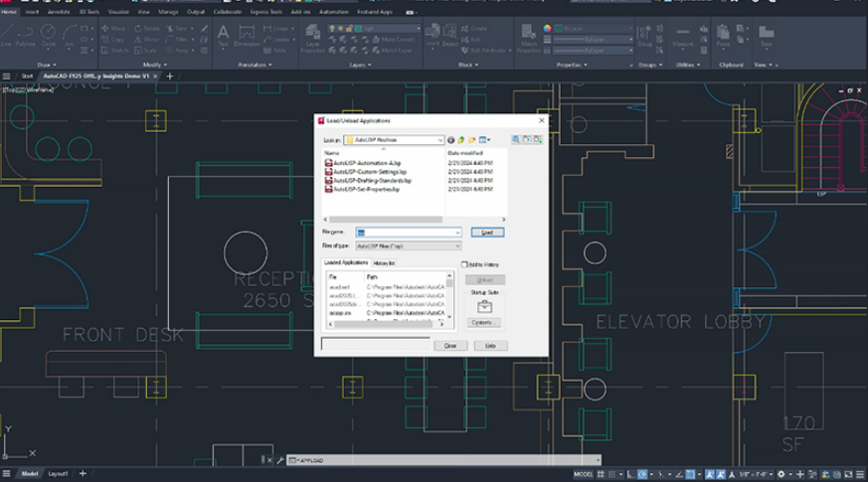Click the Close button in dialog
868x482 pixels.
click(x=449, y=345)
